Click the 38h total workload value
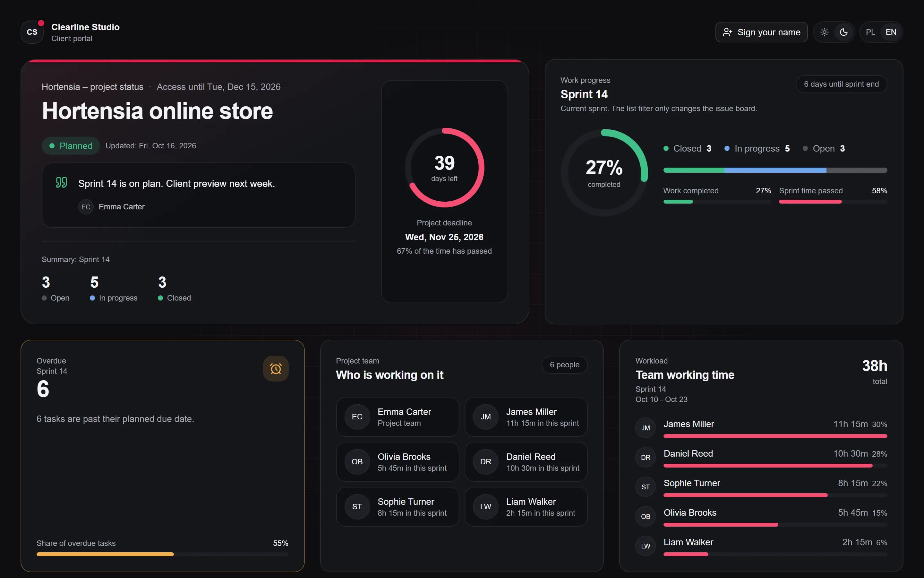The image size is (924, 578). click(874, 366)
